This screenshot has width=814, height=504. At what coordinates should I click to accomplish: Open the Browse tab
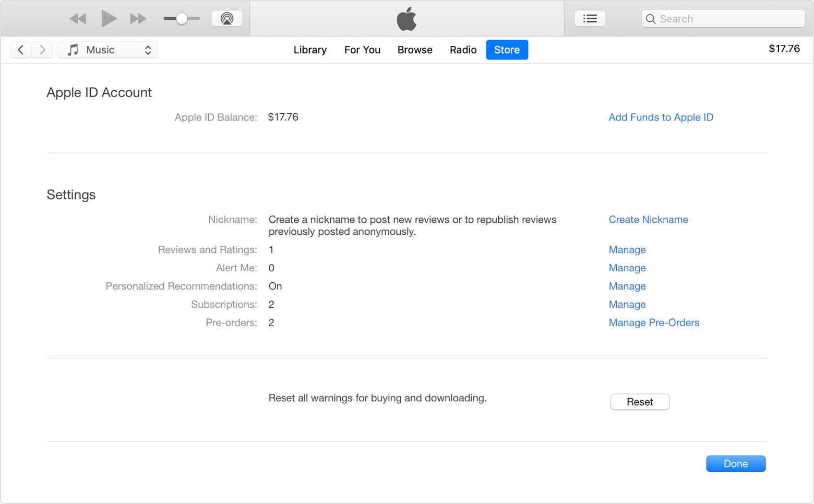pyautogui.click(x=415, y=50)
